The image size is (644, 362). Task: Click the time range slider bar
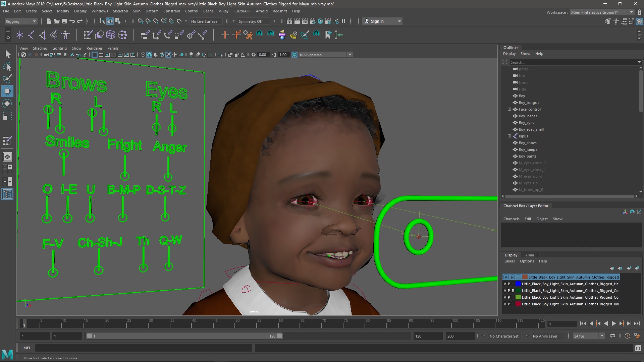pyautogui.click(x=184, y=336)
